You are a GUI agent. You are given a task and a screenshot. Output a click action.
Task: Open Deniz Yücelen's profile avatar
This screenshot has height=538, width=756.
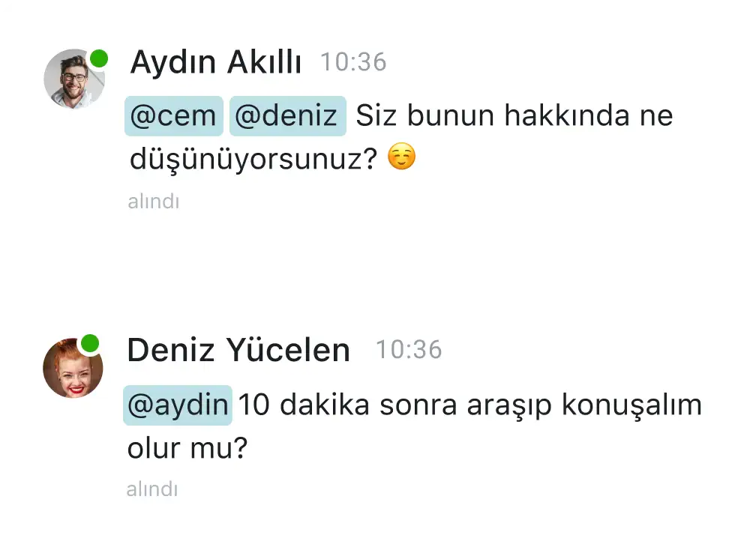click(x=73, y=368)
